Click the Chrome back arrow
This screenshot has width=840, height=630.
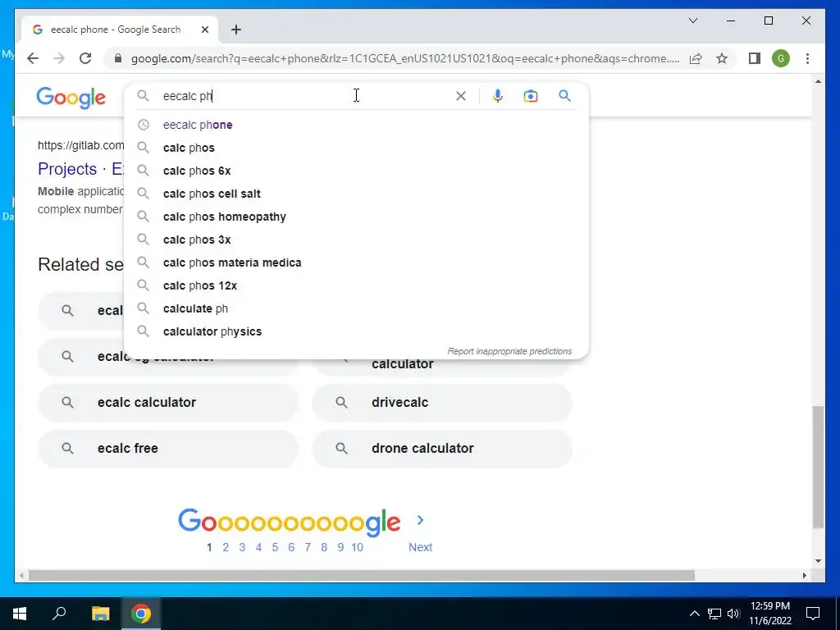(x=33, y=58)
